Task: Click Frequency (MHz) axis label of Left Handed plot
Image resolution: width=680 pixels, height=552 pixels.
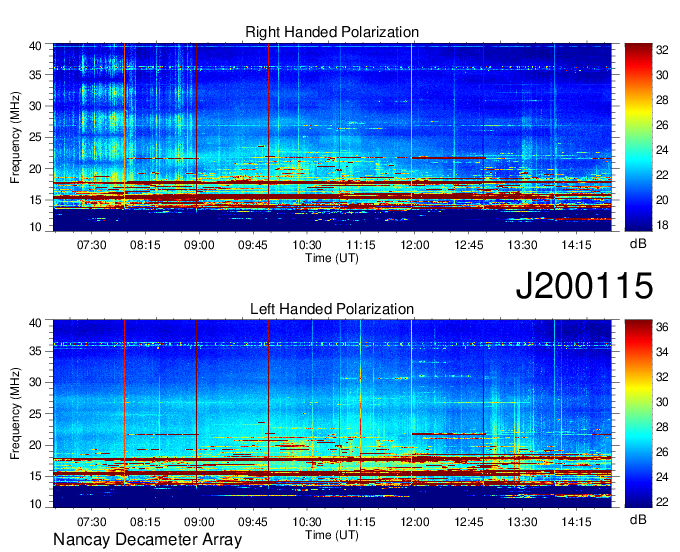Action: point(15,414)
